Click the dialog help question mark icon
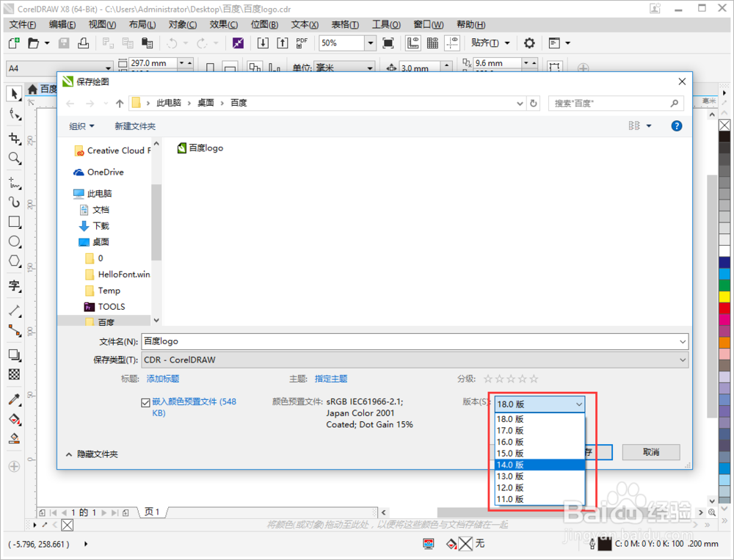Screen dimensions: 734x560 point(676,126)
